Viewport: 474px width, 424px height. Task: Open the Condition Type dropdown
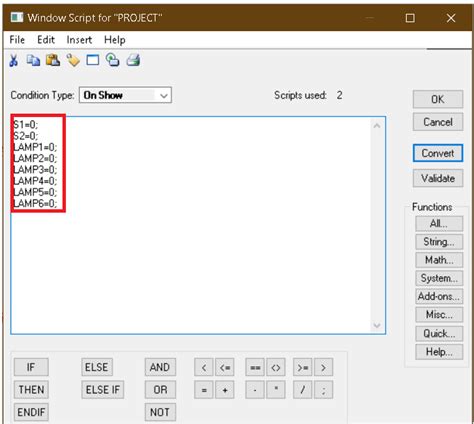coord(125,95)
